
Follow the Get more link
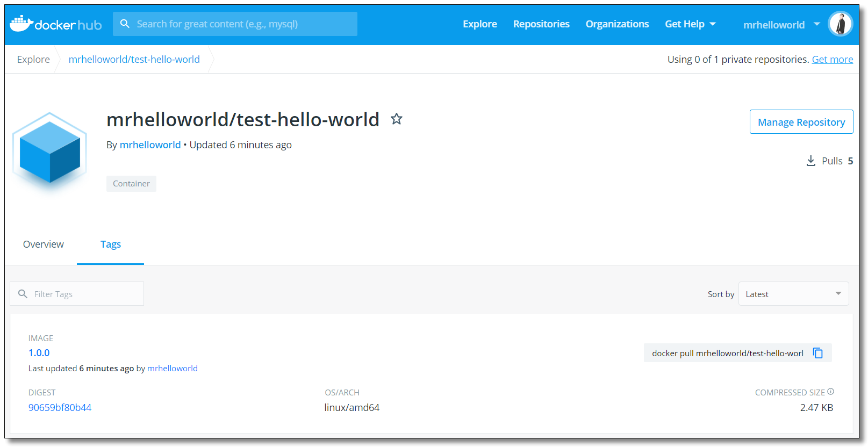coord(833,60)
